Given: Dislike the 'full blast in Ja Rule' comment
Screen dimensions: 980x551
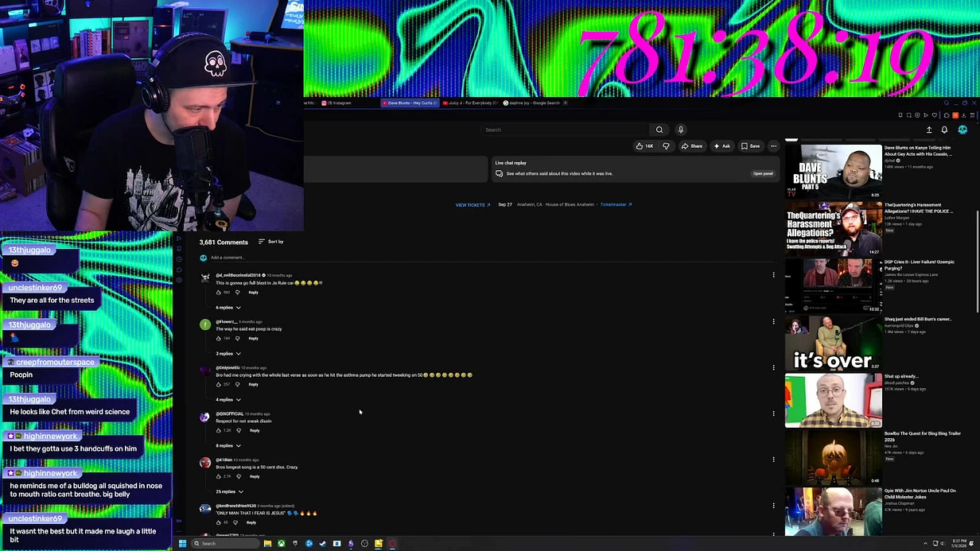Looking at the screenshot, I should [237, 292].
